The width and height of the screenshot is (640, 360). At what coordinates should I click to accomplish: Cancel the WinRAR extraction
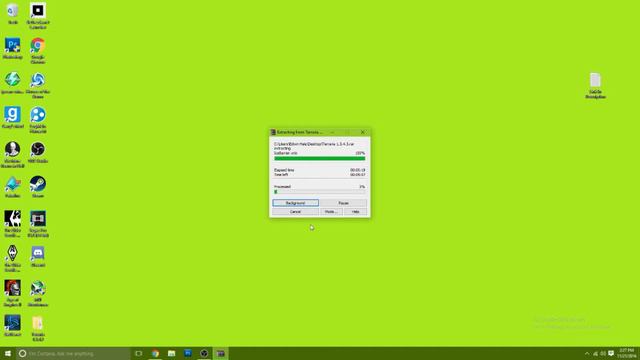296,212
